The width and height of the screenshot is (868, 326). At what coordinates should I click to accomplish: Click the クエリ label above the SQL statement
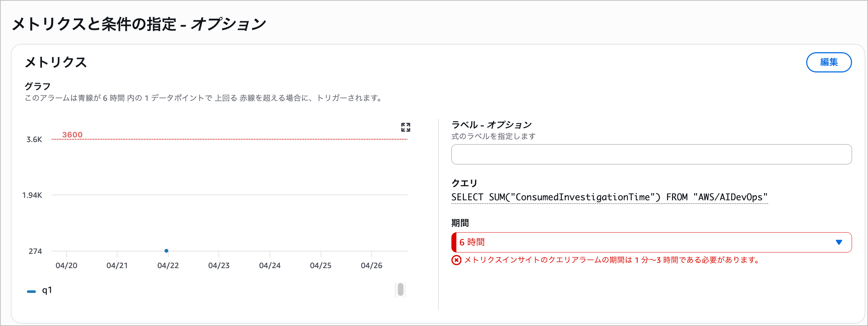point(463,183)
